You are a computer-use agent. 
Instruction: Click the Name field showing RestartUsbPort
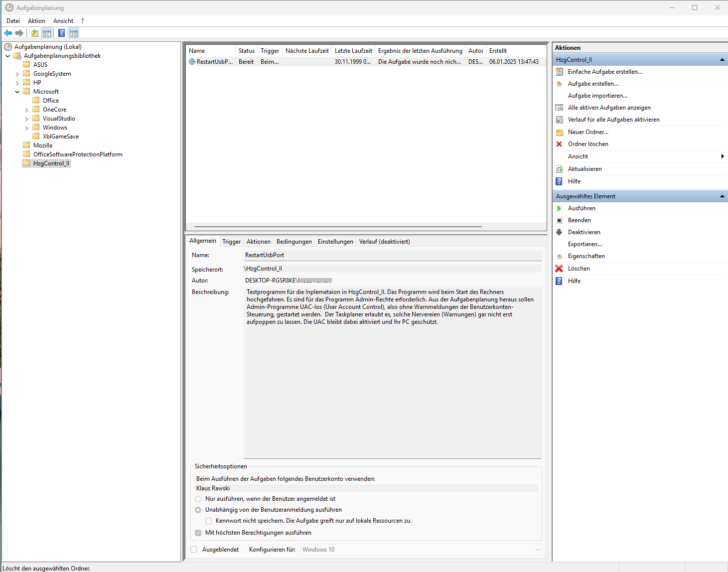point(393,255)
